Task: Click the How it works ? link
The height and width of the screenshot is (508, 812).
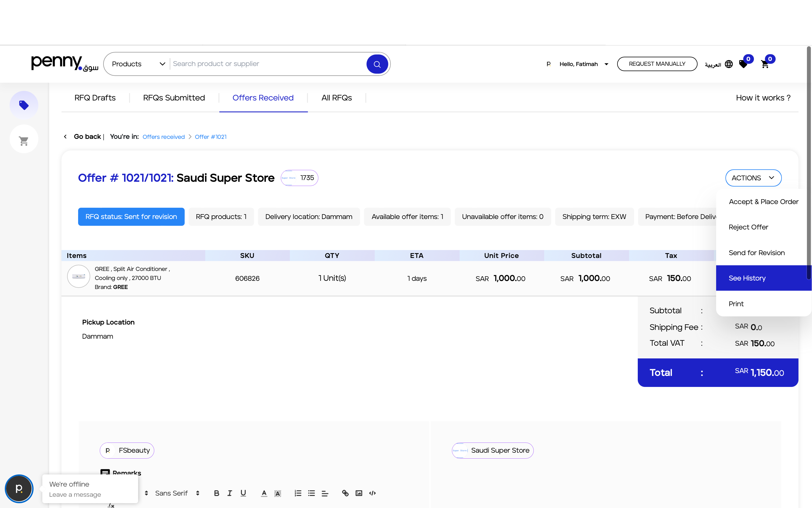Action: click(x=763, y=98)
